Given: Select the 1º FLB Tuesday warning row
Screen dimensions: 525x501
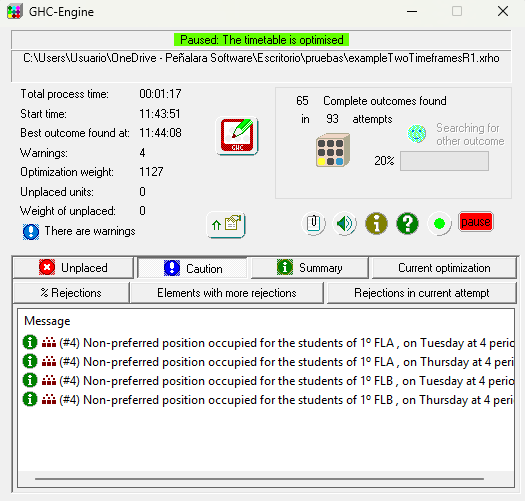Looking at the screenshot, I should click(267, 381).
